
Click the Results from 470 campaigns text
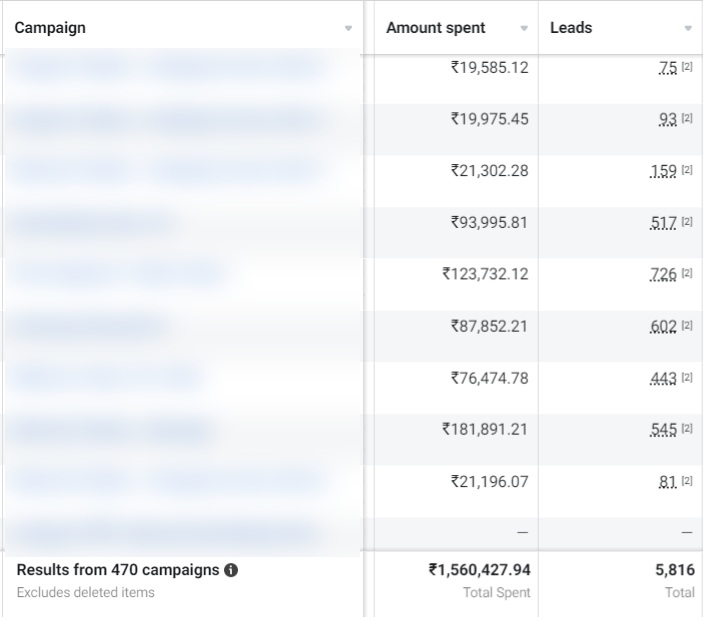point(118,570)
